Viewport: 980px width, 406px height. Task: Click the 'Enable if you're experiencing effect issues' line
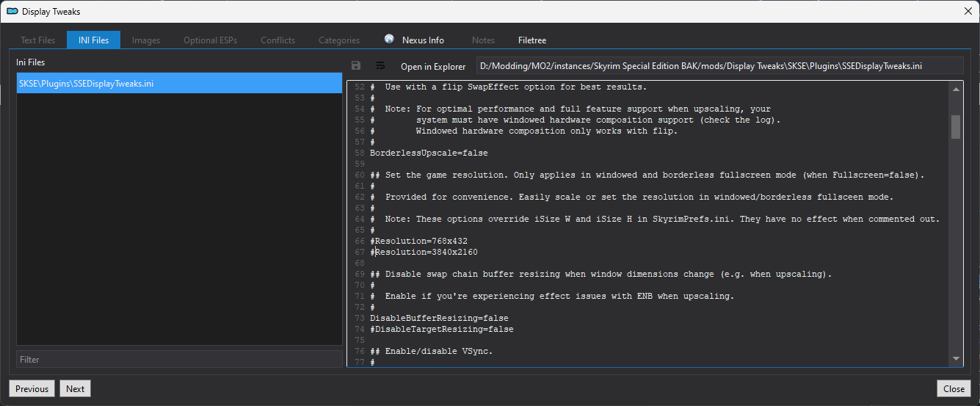pyautogui.click(x=552, y=296)
